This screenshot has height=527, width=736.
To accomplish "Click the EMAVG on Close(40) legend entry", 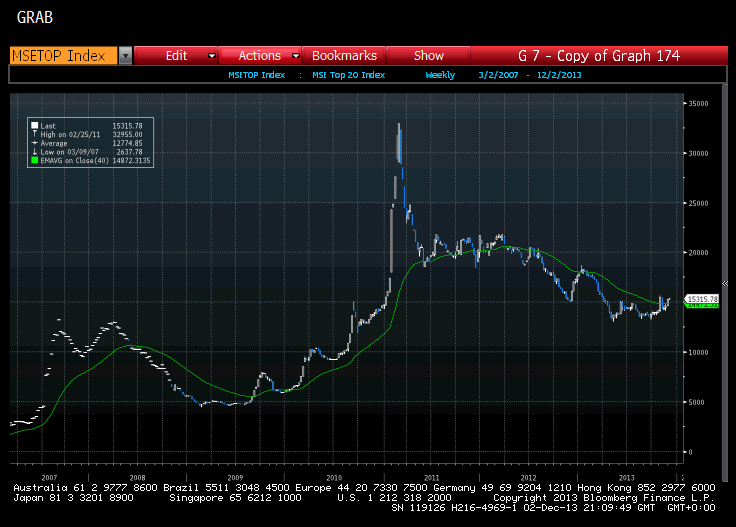I will (91, 160).
